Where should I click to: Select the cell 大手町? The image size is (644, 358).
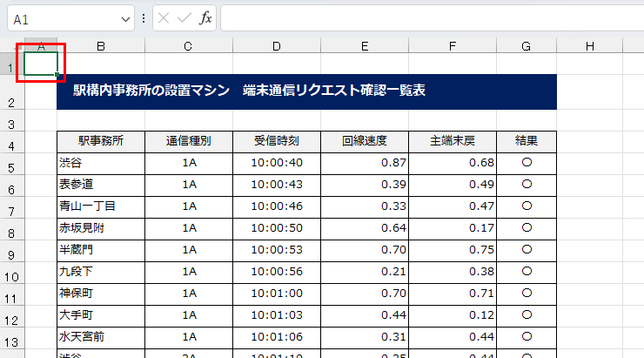coord(101,315)
